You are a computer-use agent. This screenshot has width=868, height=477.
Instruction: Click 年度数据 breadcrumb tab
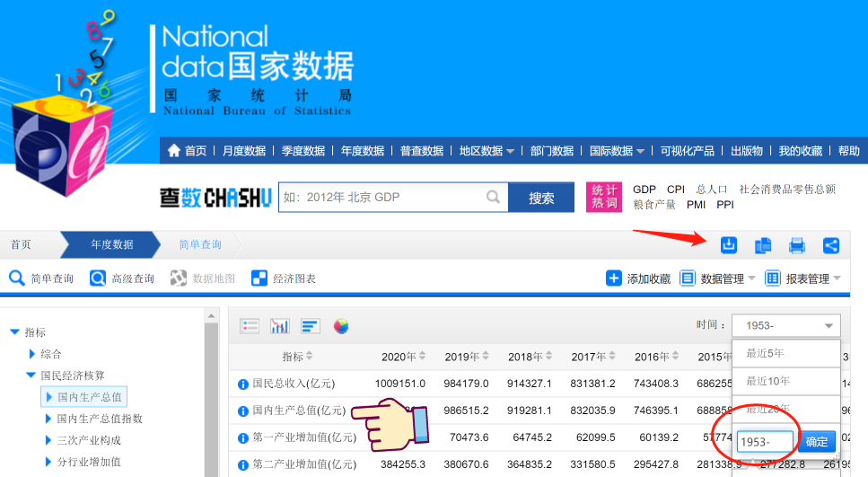[x=112, y=244]
